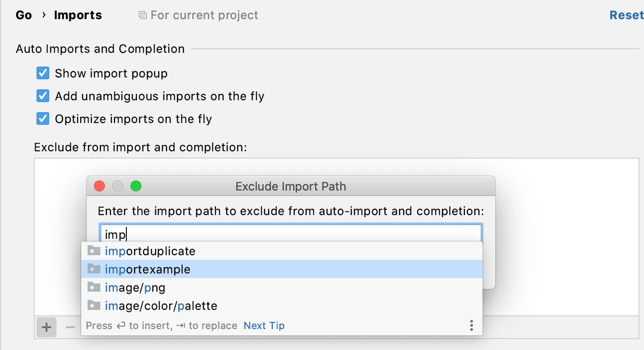This screenshot has height=350, width=644.
Task: Open the Next Tip link
Action: pyautogui.click(x=264, y=325)
